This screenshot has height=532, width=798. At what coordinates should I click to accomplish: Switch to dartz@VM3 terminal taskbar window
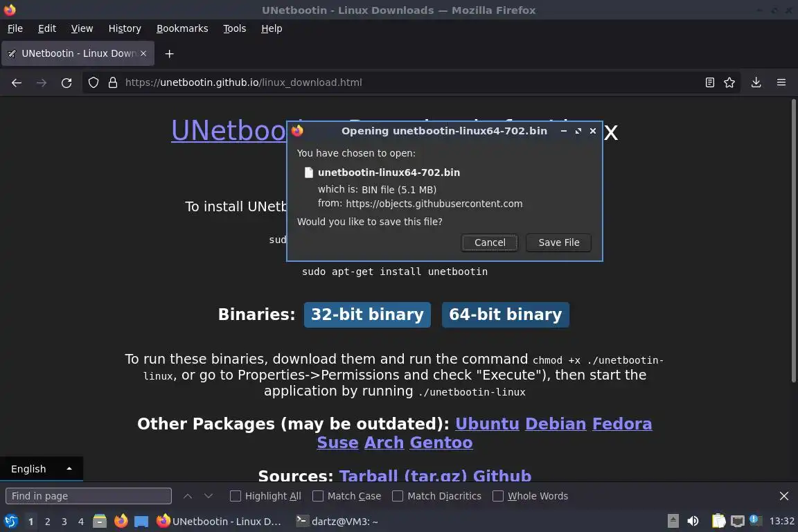(x=338, y=522)
